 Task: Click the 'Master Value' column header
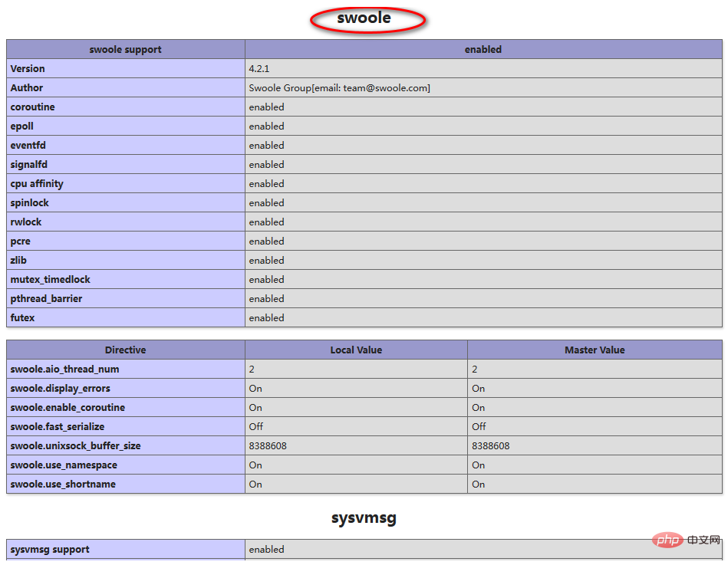click(595, 350)
